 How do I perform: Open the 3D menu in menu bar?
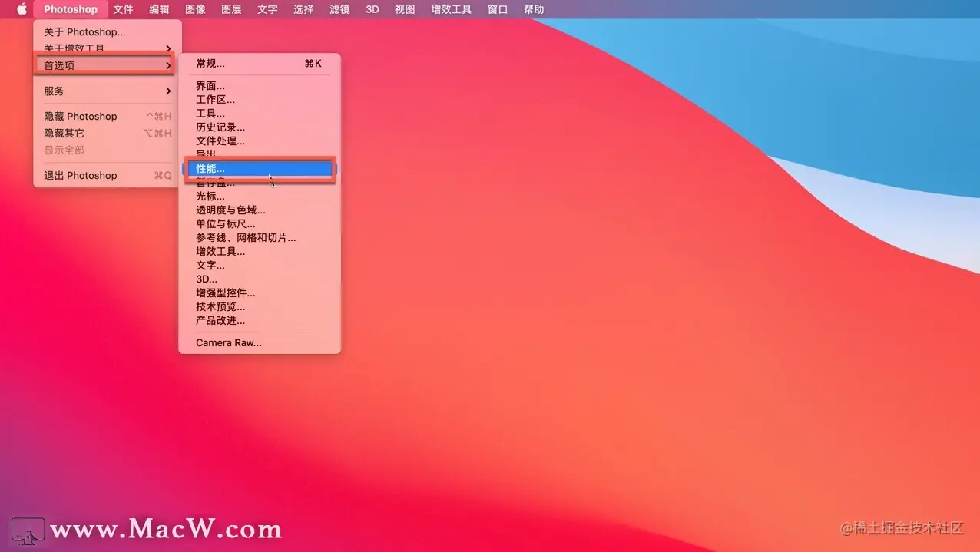click(372, 9)
